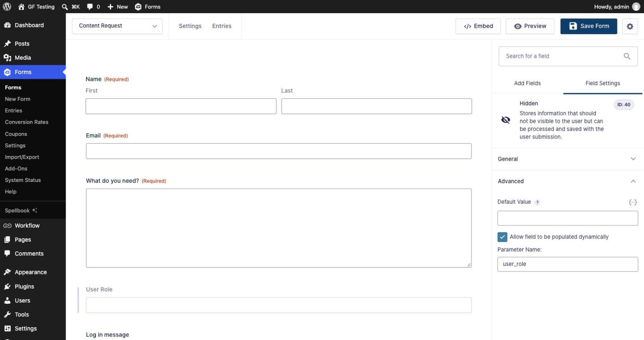Click the Dashboard gauge icon in sidebar
The width and height of the screenshot is (644, 340).
[7, 25]
